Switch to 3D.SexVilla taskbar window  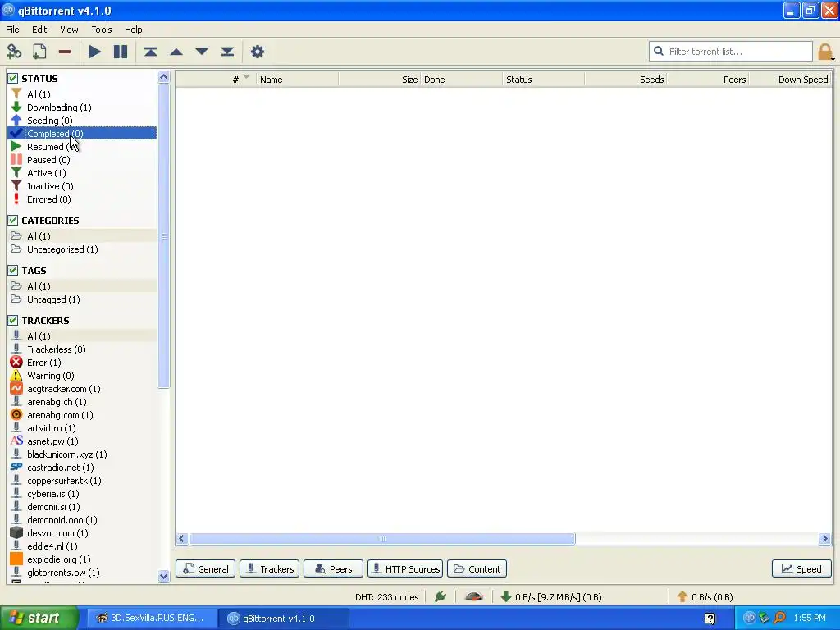[x=151, y=619]
